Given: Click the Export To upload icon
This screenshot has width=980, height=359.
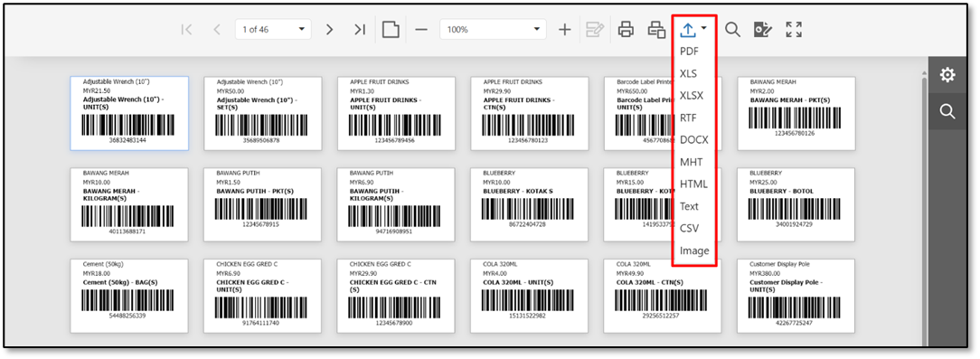Looking at the screenshot, I should pos(688,29).
